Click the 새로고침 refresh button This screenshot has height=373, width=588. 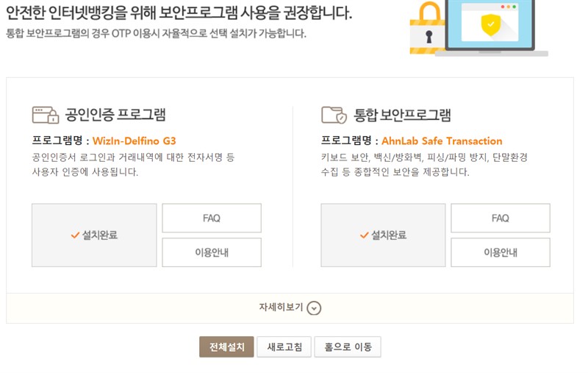tap(284, 347)
